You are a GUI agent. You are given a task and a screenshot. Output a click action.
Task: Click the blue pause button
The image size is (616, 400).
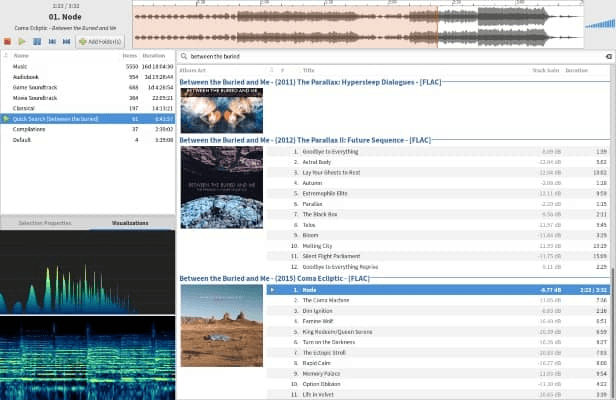pyautogui.click(x=37, y=41)
